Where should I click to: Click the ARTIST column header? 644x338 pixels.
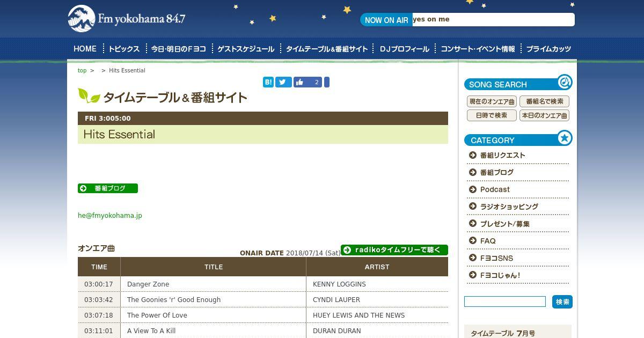(x=377, y=267)
